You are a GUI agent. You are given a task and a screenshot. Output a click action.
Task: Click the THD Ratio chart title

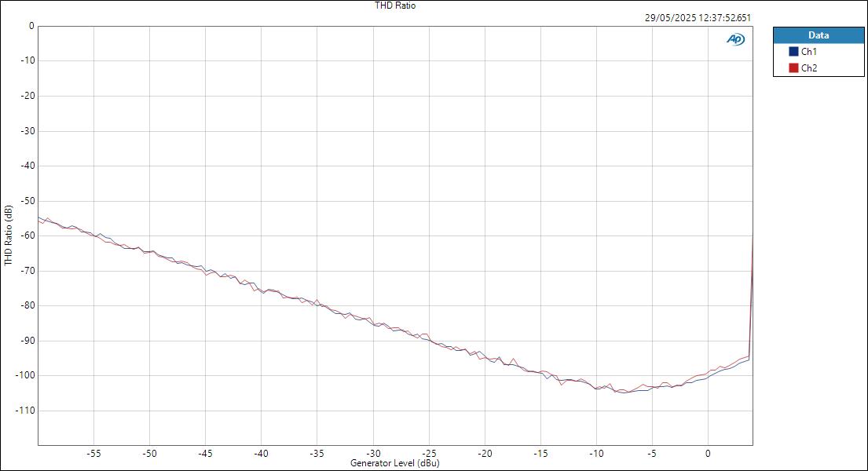[394, 5]
